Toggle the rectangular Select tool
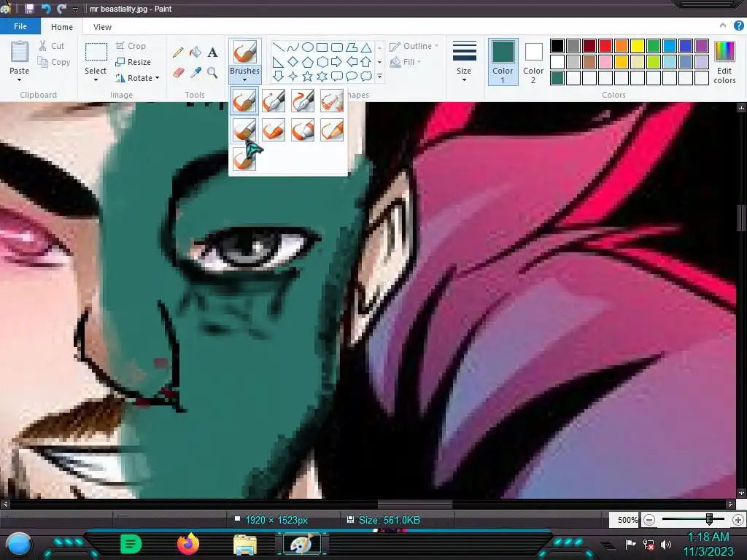The width and height of the screenshot is (747, 560). coord(96,52)
